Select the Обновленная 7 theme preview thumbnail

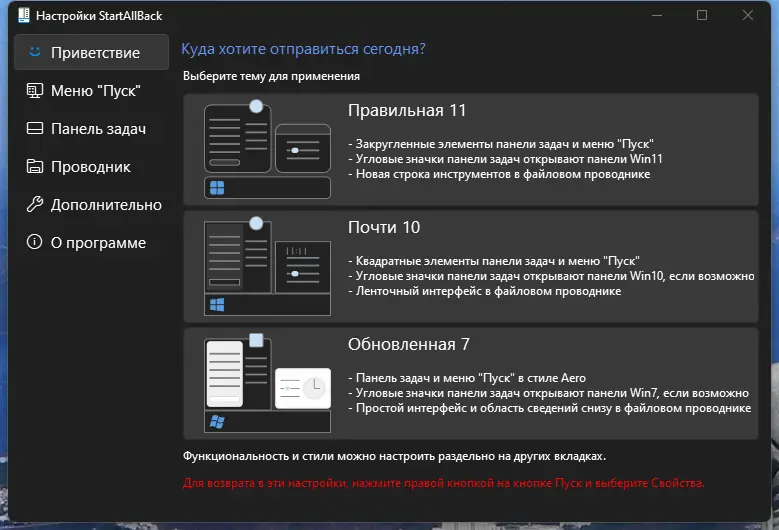267,383
